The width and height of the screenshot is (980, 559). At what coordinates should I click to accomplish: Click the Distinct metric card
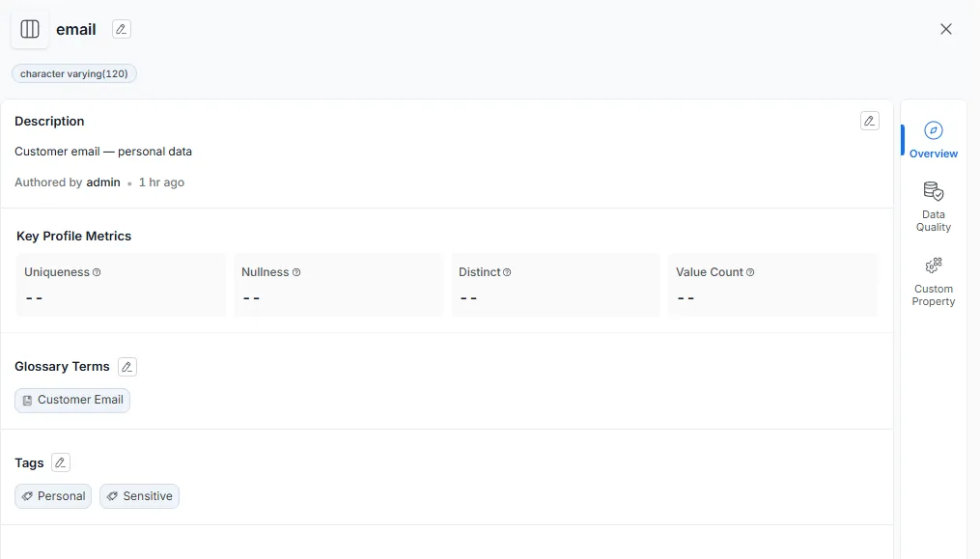click(x=555, y=285)
